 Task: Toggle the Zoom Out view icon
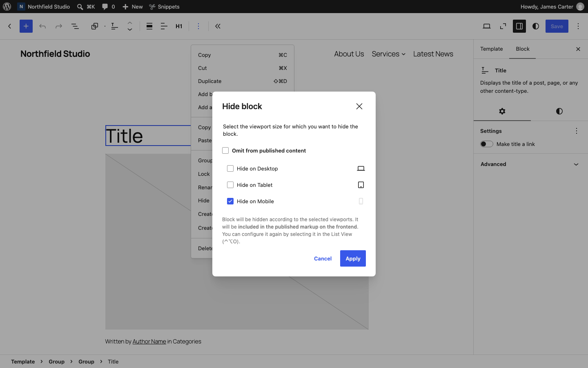point(503,26)
